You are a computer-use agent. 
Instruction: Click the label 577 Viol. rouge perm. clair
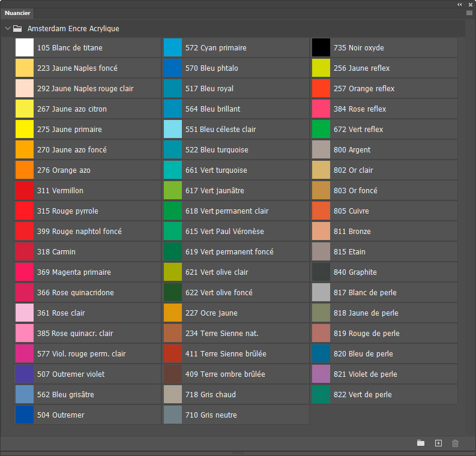(82, 354)
